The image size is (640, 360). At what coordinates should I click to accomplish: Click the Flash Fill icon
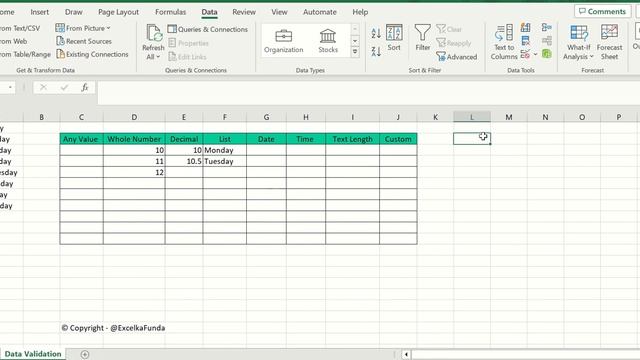[525, 28]
